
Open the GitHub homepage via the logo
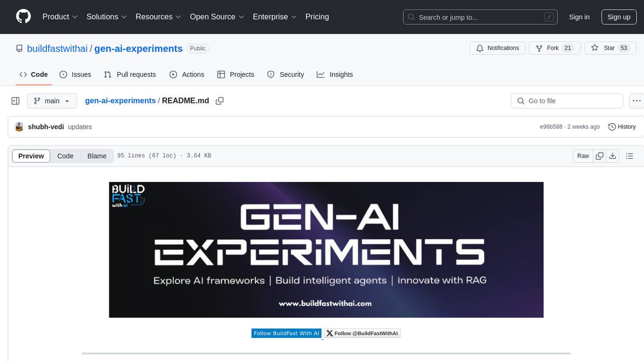point(23,17)
